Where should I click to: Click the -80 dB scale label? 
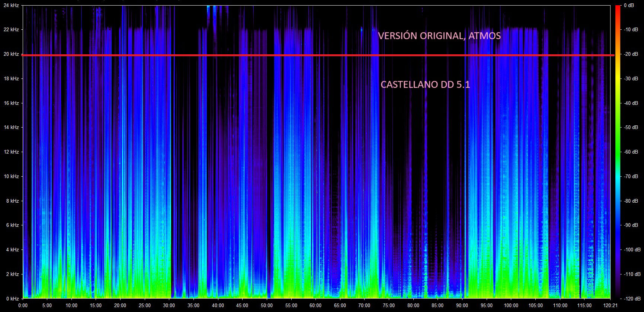coord(632,201)
